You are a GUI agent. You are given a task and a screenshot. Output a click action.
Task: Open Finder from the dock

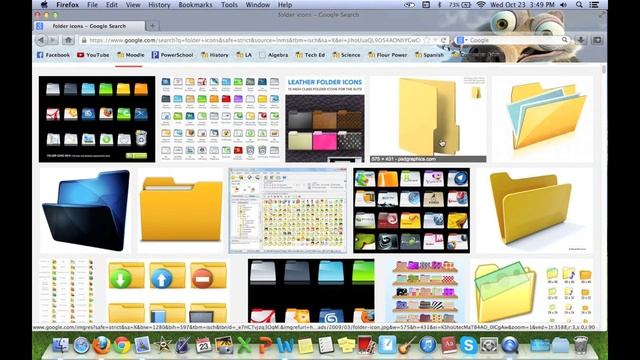[x=61, y=345]
